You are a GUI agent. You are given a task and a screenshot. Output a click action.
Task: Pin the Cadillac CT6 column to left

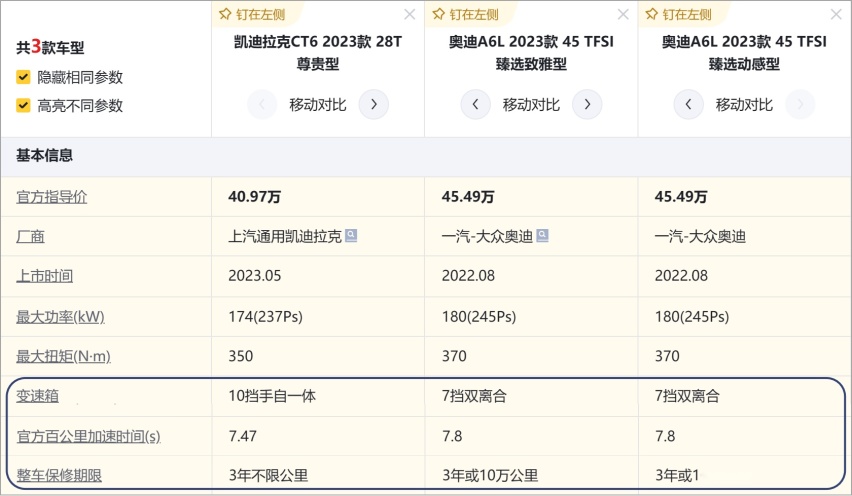click(253, 15)
